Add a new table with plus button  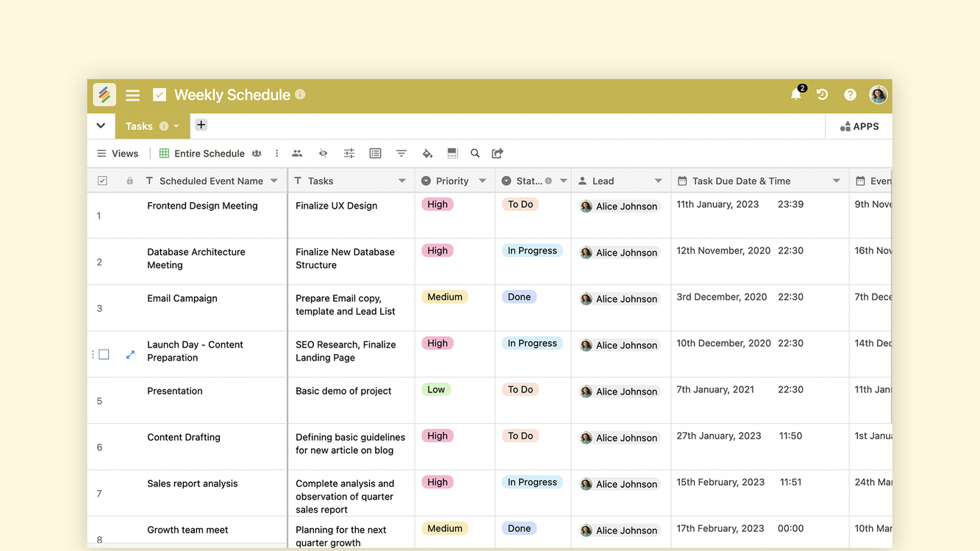[201, 125]
